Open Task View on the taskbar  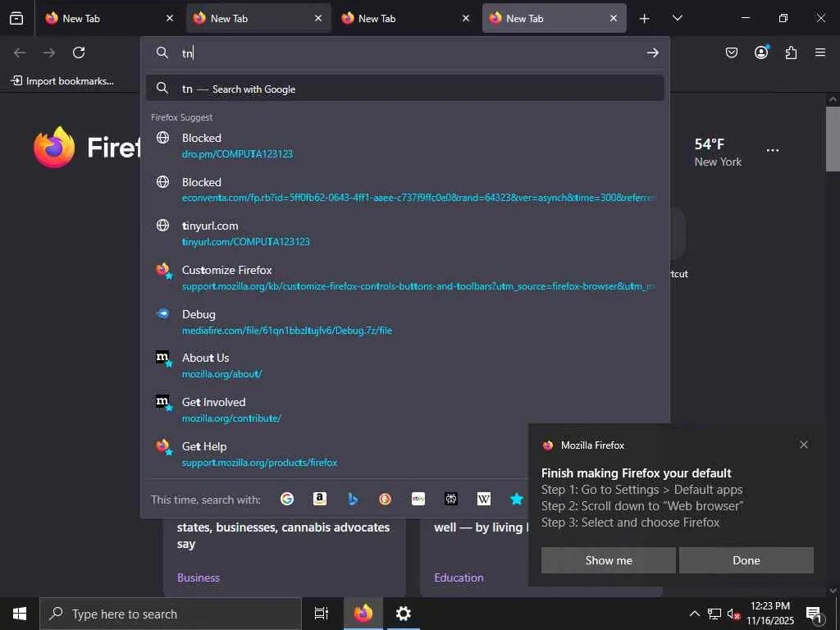(x=322, y=614)
